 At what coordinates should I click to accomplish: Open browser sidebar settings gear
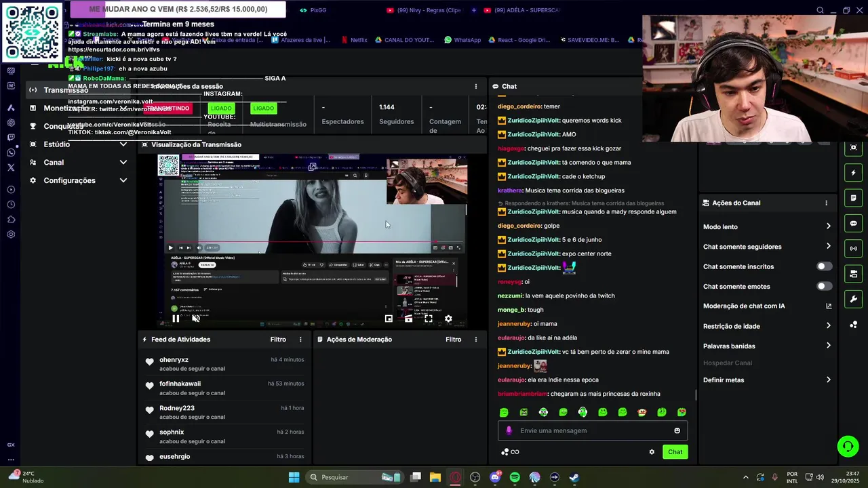tap(11, 235)
